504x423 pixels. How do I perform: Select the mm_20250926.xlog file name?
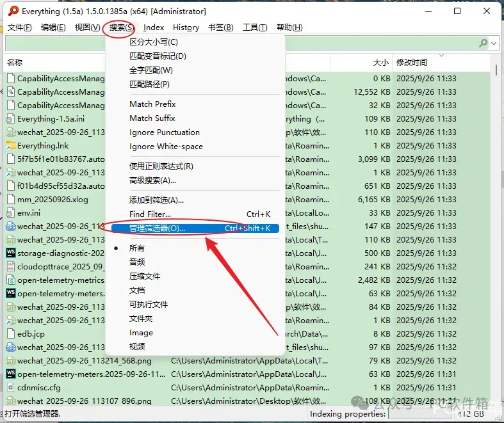[x=53, y=200]
